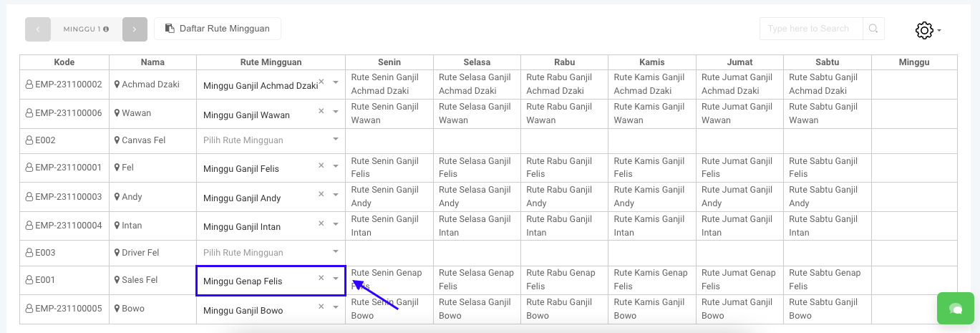Go to the next week arrow
The height and width of the screenshot is (333, 980).
click(x=135, y=29)
